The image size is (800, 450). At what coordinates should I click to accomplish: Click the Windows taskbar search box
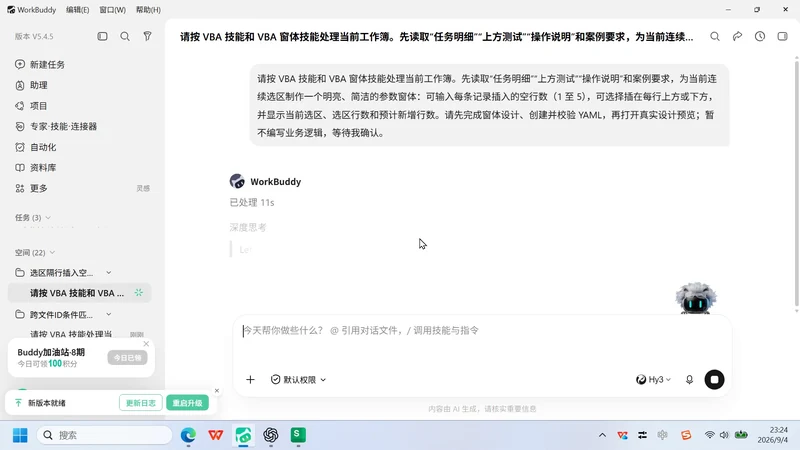click(105, 435)
